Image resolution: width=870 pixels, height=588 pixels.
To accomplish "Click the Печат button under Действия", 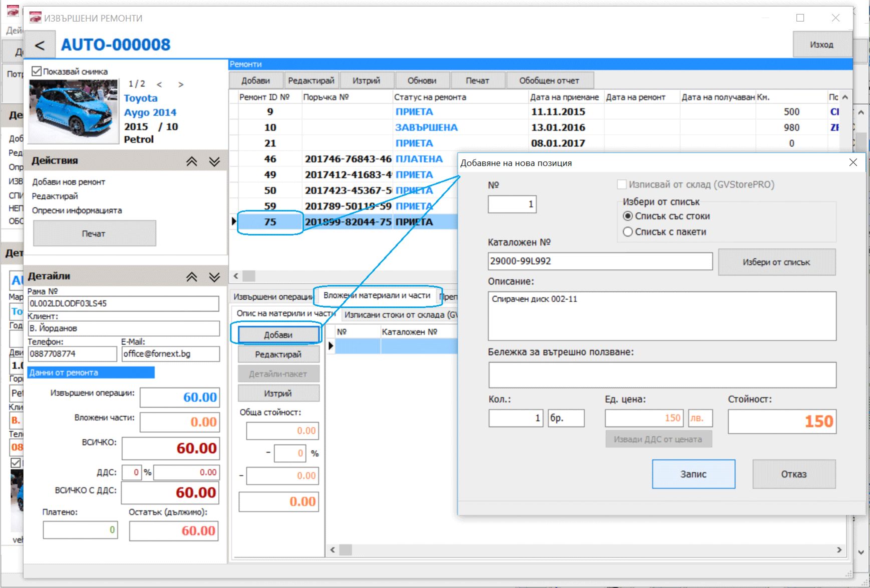I will pos(94,233).
